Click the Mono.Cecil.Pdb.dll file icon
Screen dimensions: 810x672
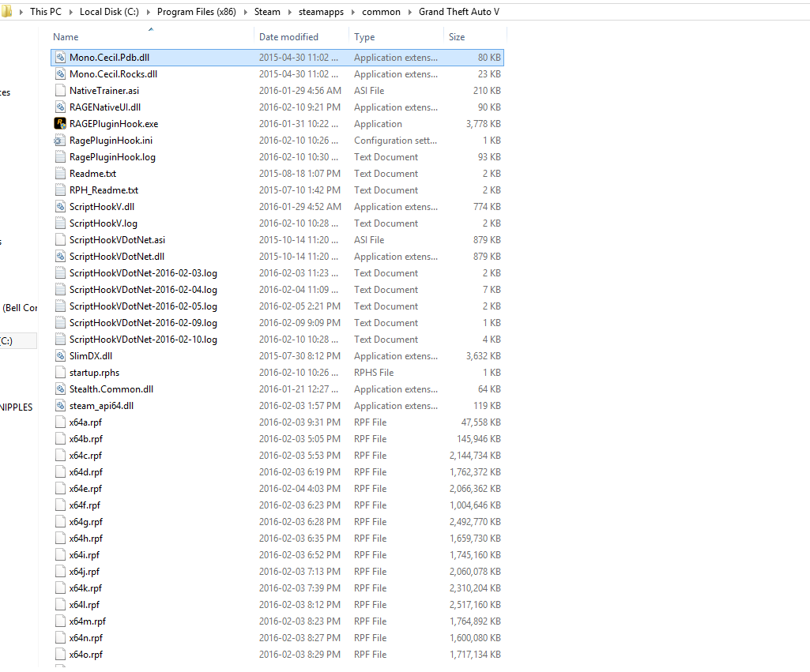60,58
